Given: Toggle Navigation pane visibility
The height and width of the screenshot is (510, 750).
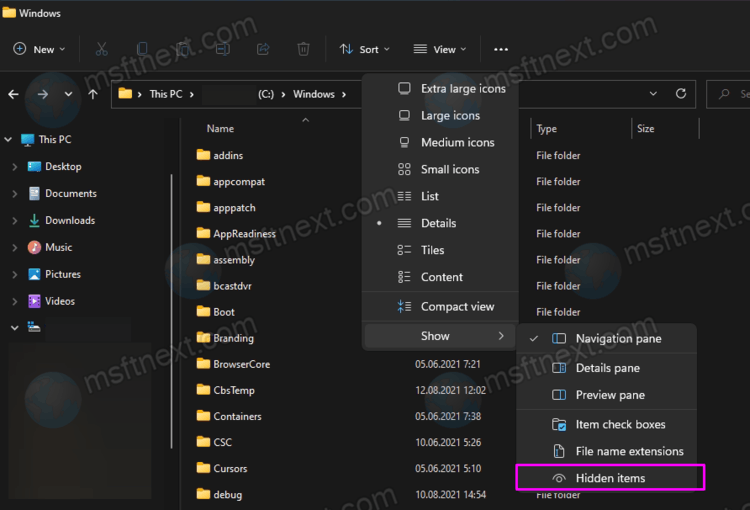Looking at the screenshot, I should click(607, 339).
